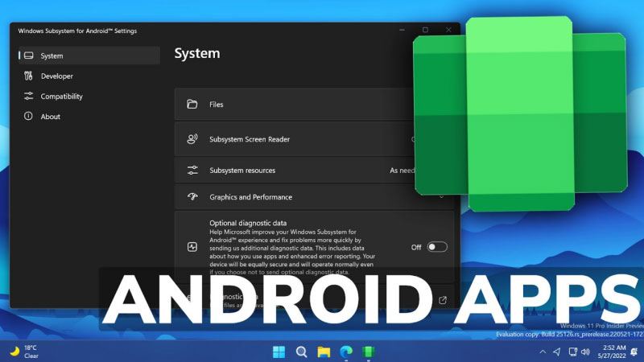Minimize the Android Settings window

click(x=402, y=30)
